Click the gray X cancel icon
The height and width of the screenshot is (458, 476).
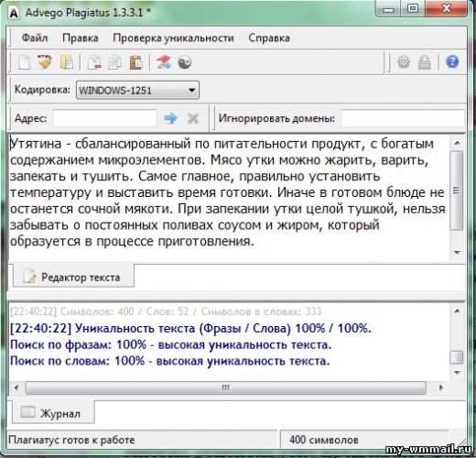[x=193, y=118]
